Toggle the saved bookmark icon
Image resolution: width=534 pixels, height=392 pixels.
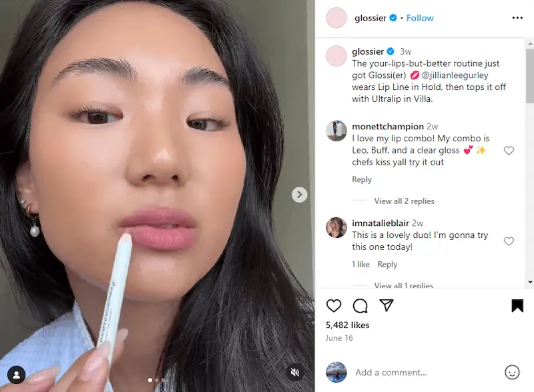click(x=517, y=305)
